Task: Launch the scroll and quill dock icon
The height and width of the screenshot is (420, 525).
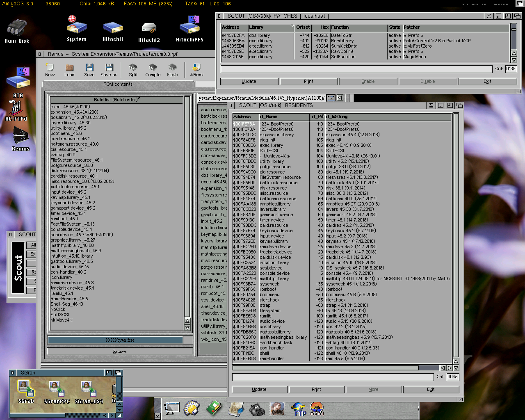Action: [235, 409]
